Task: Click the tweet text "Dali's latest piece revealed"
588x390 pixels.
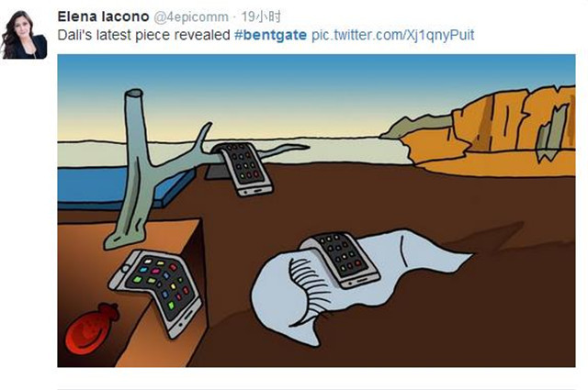Action: [144, 35]
